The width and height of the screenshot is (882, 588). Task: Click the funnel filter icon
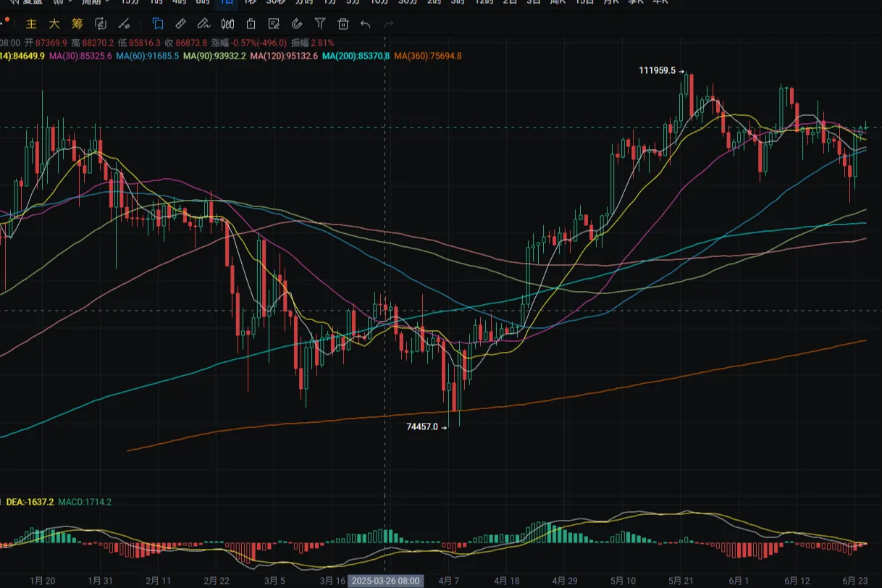tap(320, 24)
